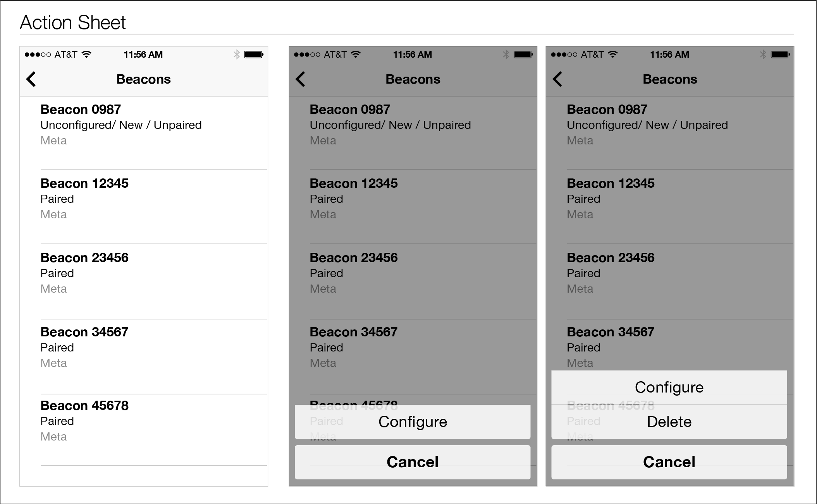817x504 pixels.
Task: Click 'Unconfigured/ New / Unpaired' in the first phone
Action: [x=121, y=125]
